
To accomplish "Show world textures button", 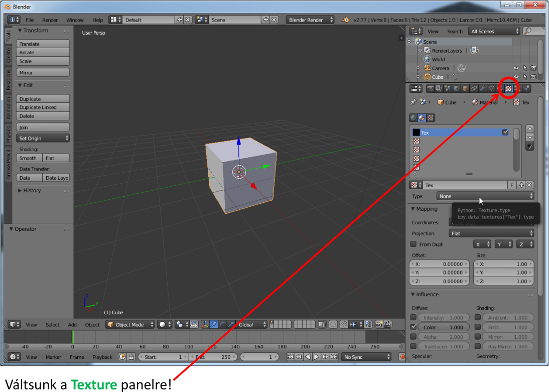I will [x=413, y=118].
